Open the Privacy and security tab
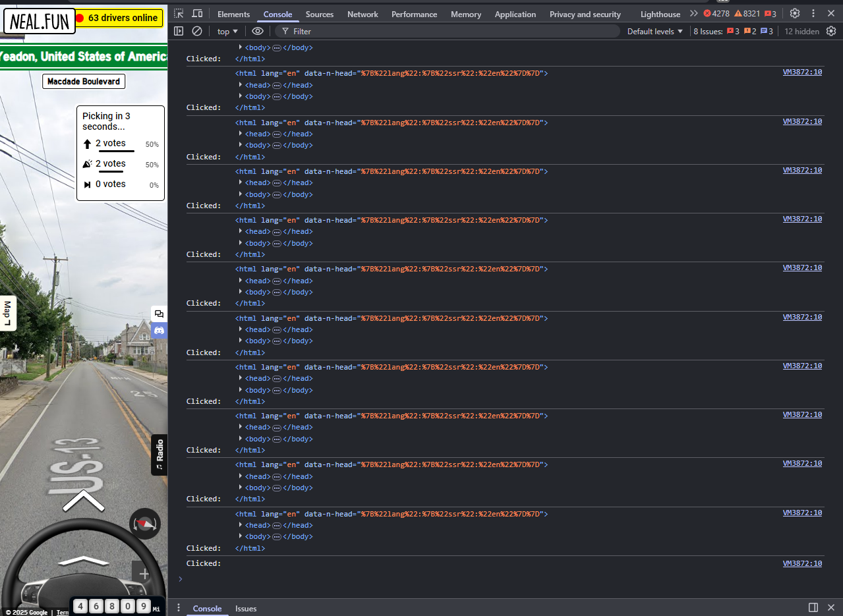The width and height of the screenshot is (843, 616). coord(585,14)
